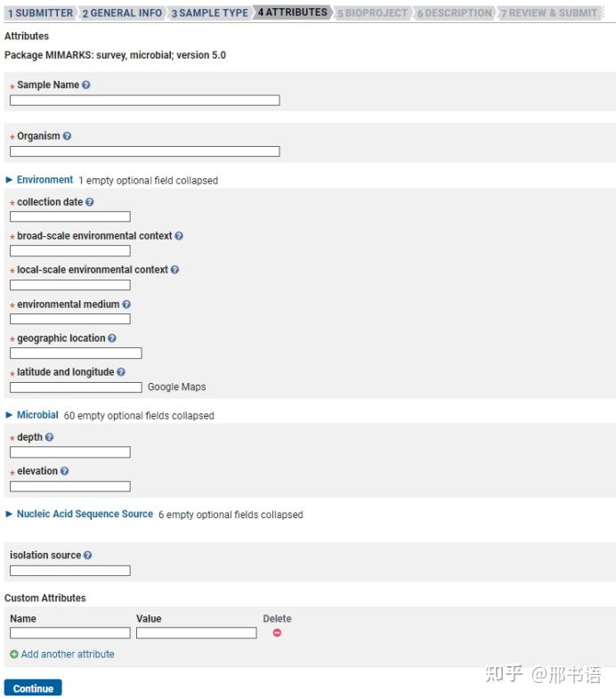
Task: Click the latitude and longitude text box
Action: click(76, 387)
